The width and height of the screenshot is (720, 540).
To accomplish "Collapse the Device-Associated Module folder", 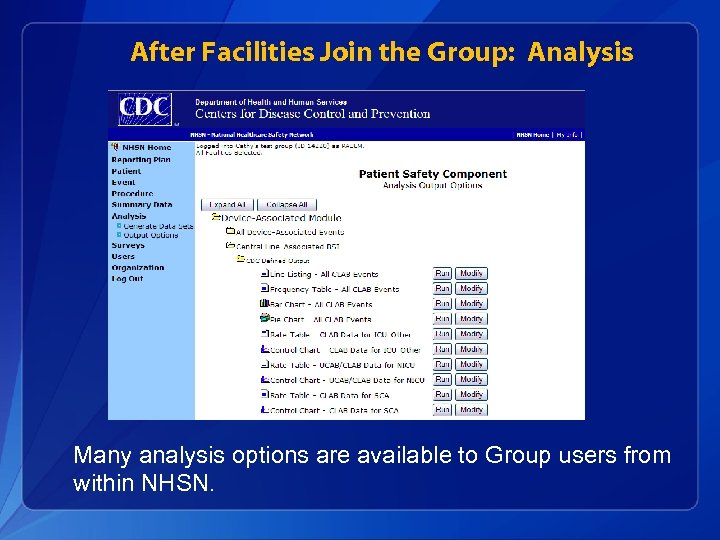I will point(216,217).
